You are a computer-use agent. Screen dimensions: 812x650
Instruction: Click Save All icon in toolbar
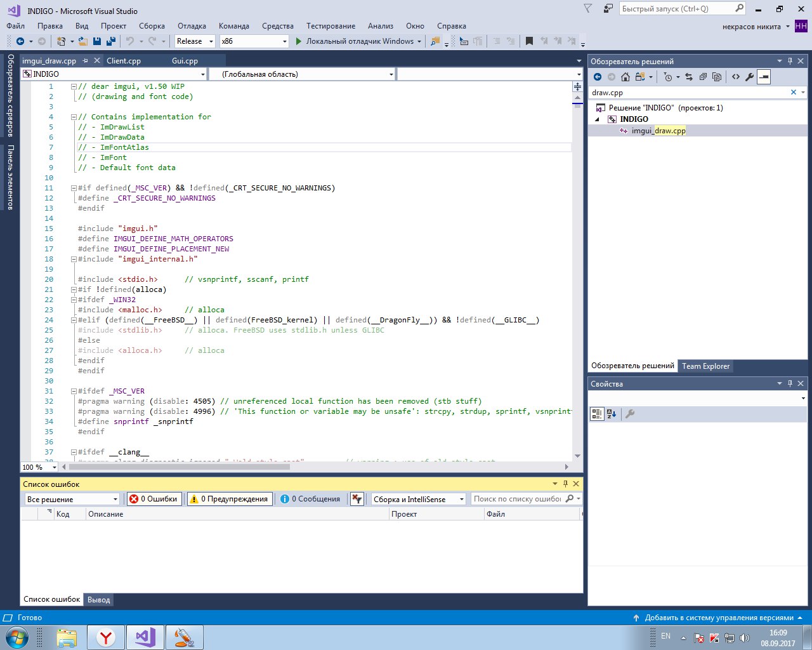coord(111,41)
